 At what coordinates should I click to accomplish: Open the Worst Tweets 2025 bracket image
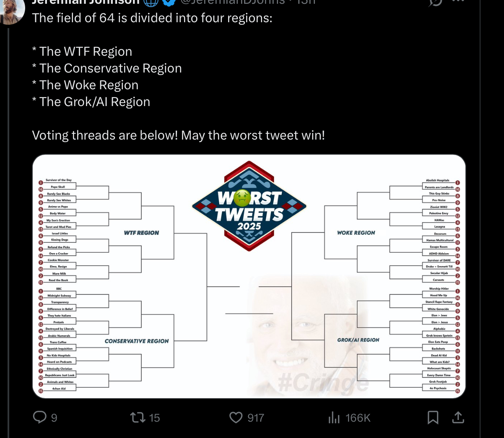click(x=249, y=276)
